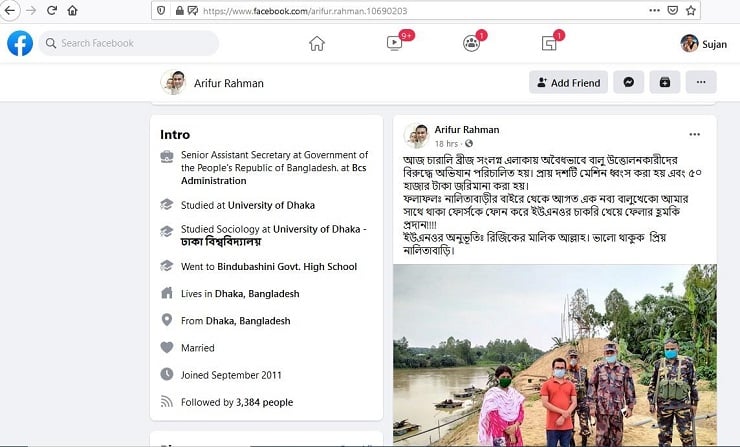
Task: Click the browser forward arrow
Action: [x=31, y=10]
